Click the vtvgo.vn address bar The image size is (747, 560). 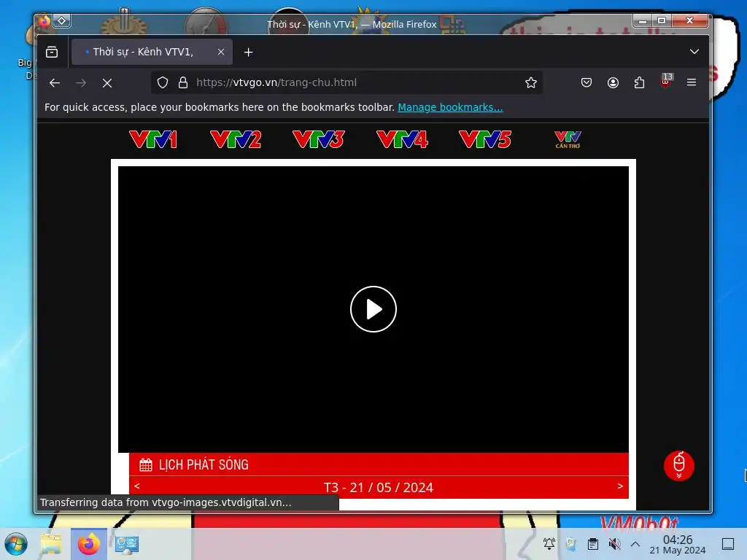click(347, 82)
